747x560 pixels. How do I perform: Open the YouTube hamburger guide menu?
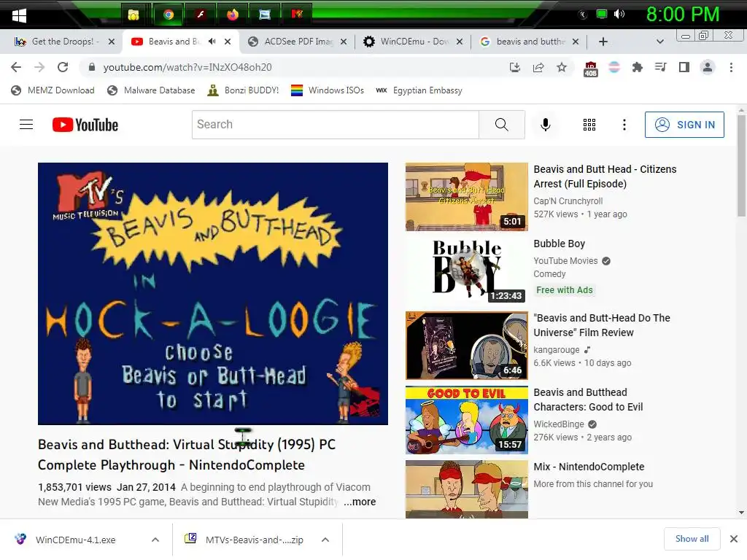pyautogui.click(x=26, y=125)
